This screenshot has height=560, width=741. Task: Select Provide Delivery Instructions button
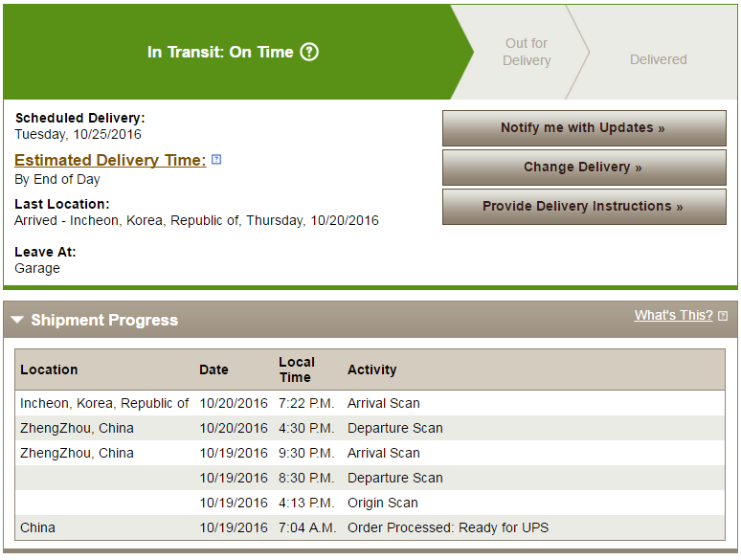point(583,207)
